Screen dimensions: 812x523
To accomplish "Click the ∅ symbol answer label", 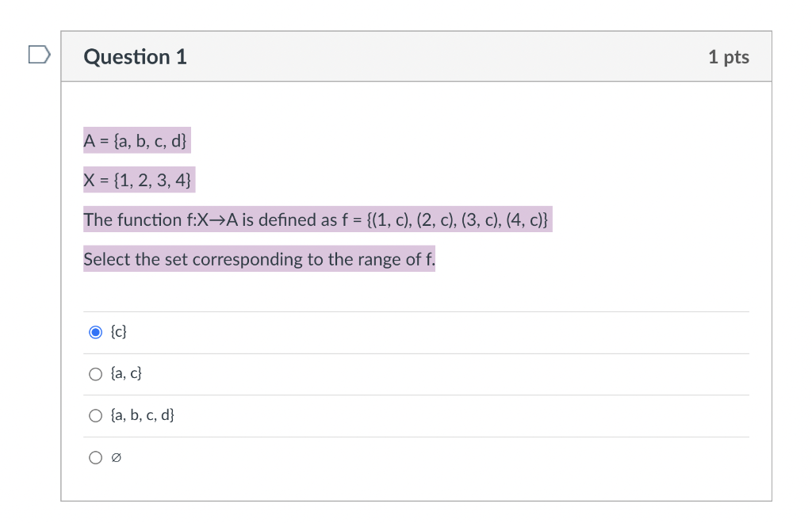I will pos(116,458).
